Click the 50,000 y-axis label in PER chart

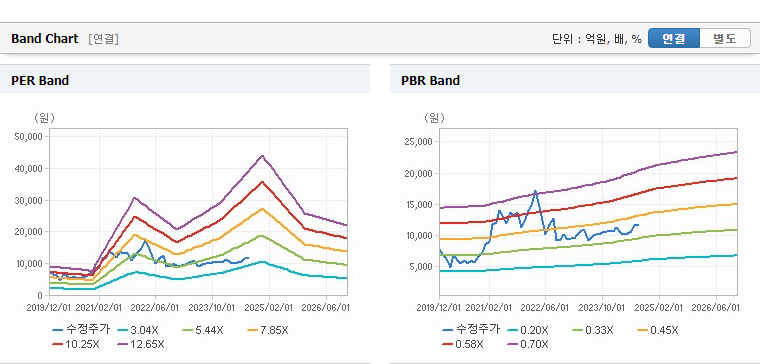coord(30,137)
